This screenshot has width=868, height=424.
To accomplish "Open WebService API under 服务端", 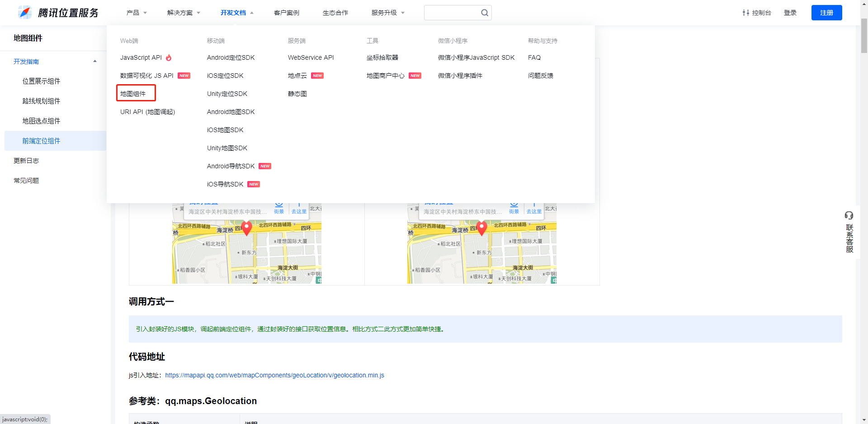I will point(311,57).
